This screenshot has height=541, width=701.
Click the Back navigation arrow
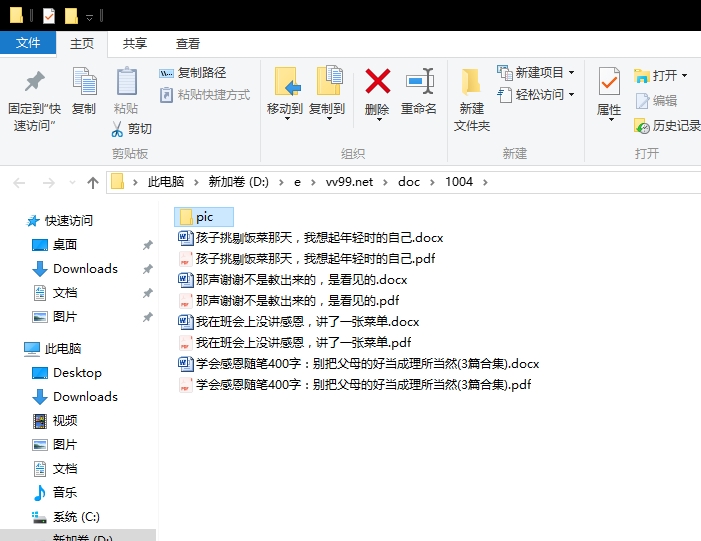[19, 182]
